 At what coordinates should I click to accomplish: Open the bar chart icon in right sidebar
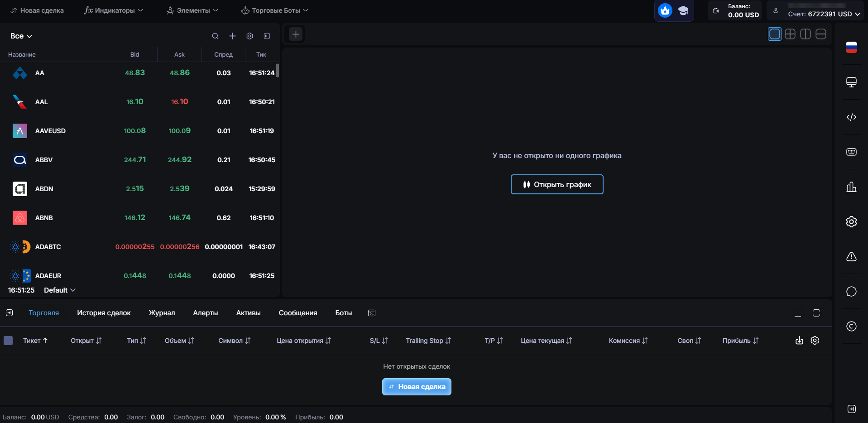(x=851, y=187)
